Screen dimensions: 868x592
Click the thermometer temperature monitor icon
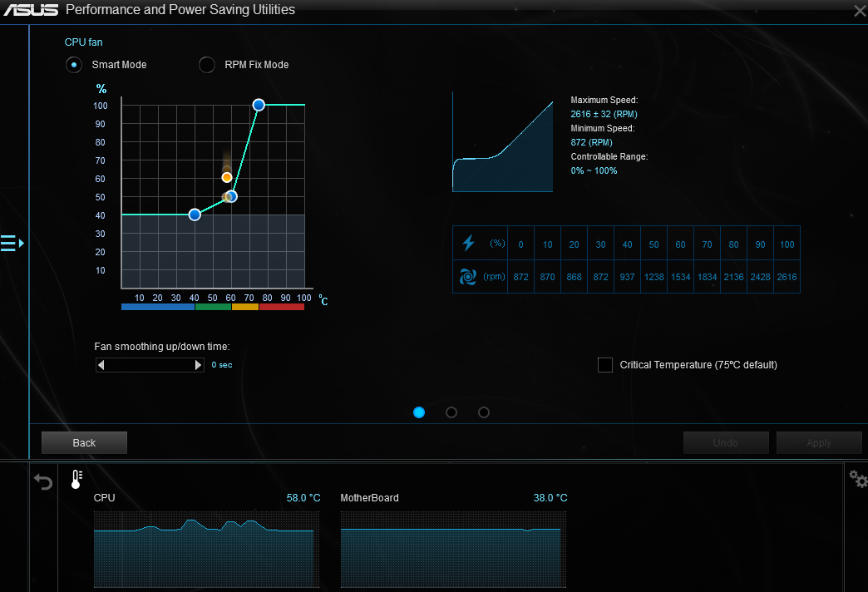coord(76,479)
